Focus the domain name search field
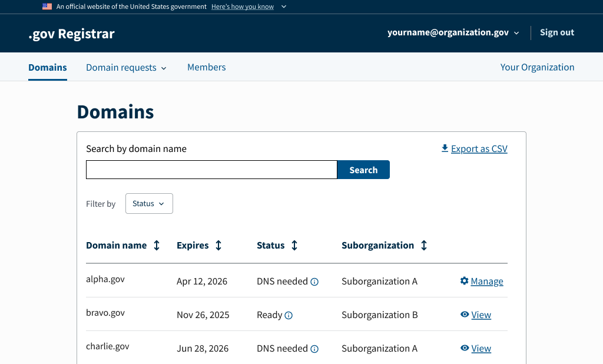 pos(211,170)
